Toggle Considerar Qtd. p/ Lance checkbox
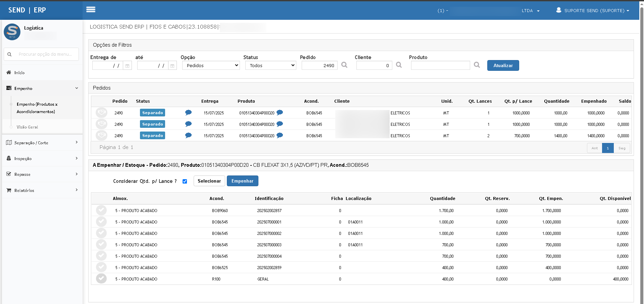The width and height of the screenshot is (644, 304). pyautogui.click(x=185, y=181)
